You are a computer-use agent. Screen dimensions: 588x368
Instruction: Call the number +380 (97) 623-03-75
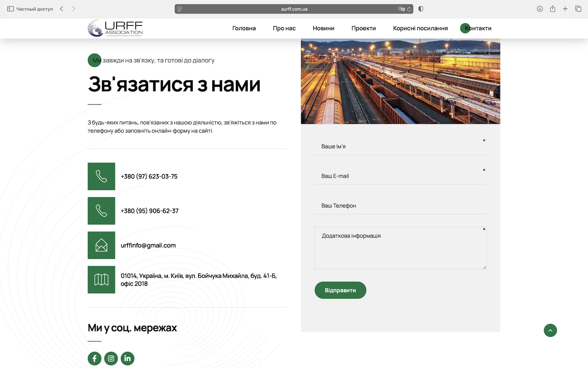tap(149, 176)
